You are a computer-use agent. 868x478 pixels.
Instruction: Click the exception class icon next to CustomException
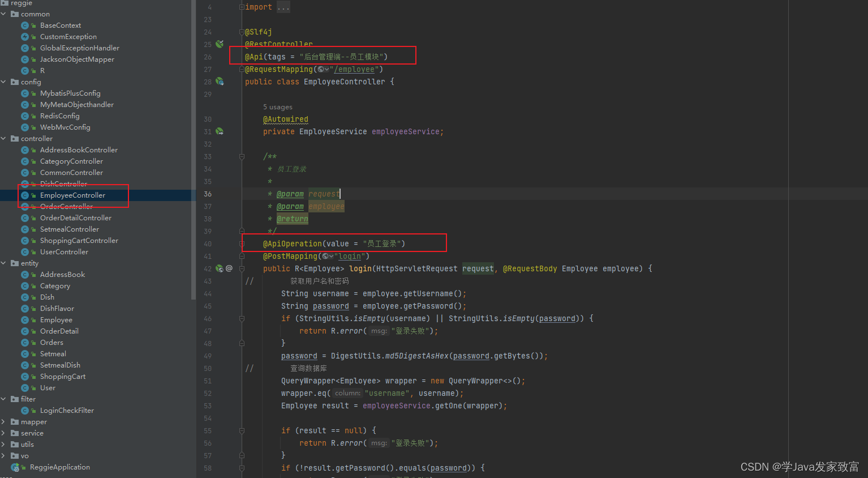click(x=25, y=37)
